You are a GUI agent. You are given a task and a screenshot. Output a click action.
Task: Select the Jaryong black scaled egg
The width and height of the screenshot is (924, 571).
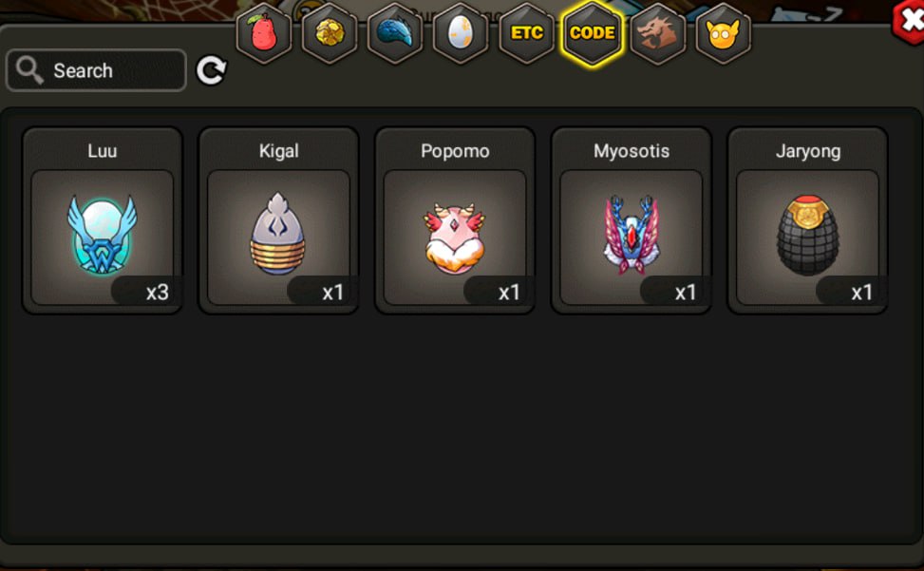[808, 220]
